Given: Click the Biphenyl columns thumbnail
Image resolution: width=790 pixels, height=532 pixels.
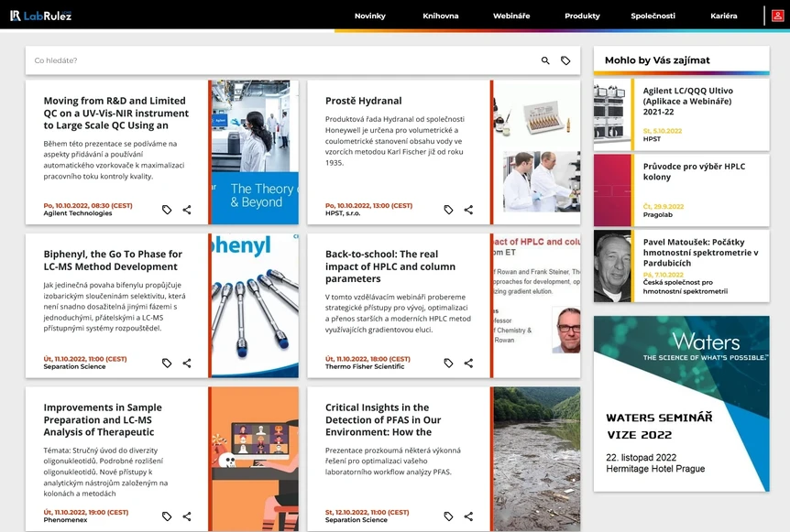Looking at the screenshot, I should [x=255, y=306].
